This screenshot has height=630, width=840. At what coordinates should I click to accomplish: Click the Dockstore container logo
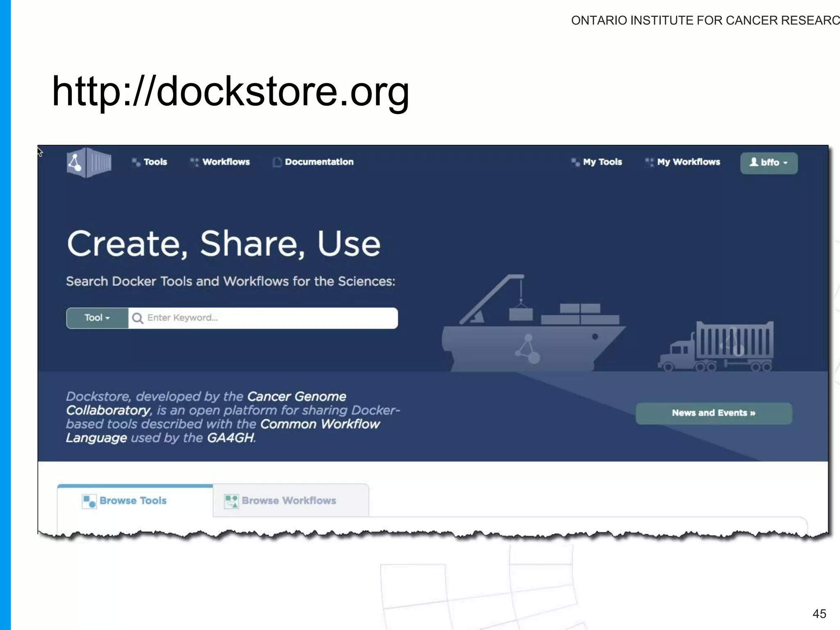pyautogui.click(x=89, y=162)
